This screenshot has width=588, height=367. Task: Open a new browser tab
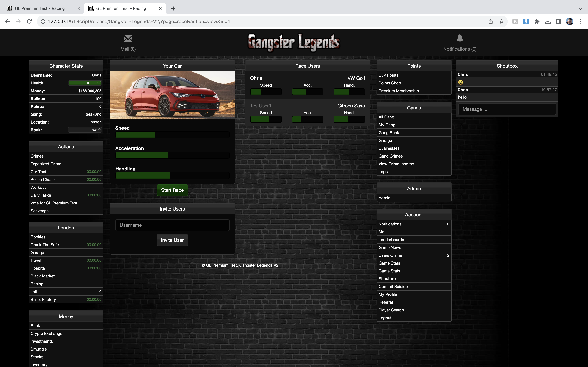click(x=173, y=8)
